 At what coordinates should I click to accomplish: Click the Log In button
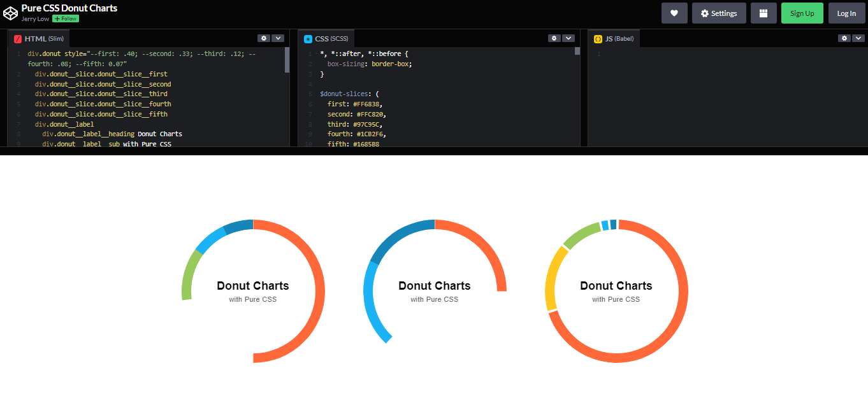pos(846,13)
